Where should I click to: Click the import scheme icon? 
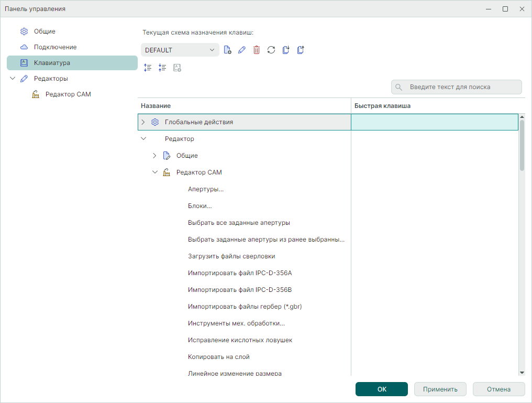click(x=286, y=50)
